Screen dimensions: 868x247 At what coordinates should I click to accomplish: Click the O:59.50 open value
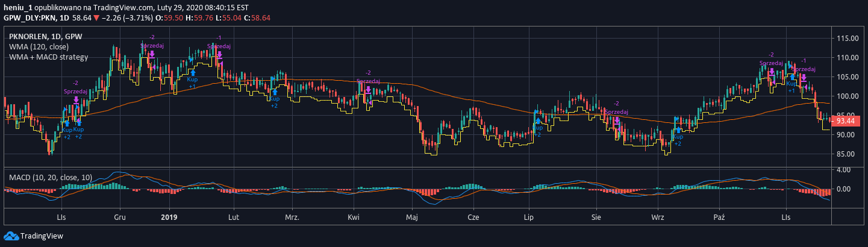[168, 18]
